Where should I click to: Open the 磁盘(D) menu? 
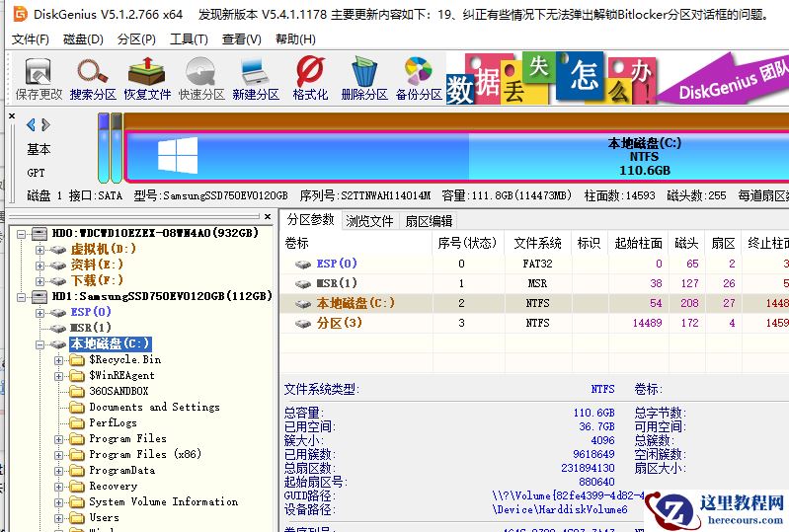[x=83, y=39]
